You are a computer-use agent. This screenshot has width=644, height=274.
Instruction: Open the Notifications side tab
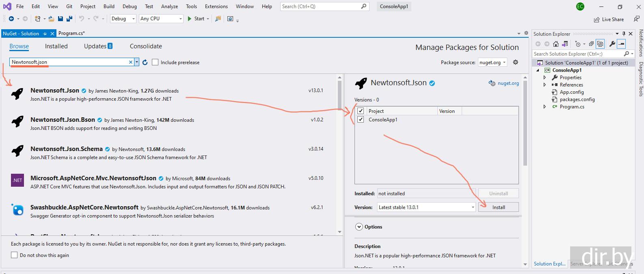click(x=640, y=43)
